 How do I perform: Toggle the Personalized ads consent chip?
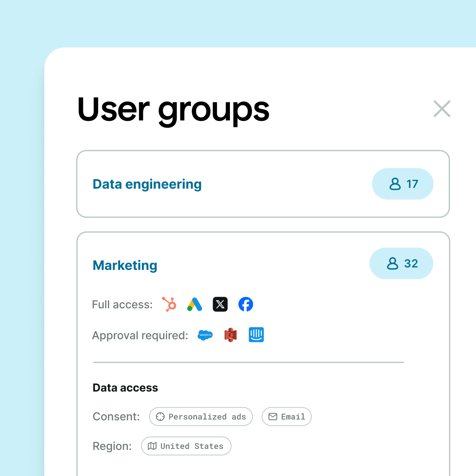(201, 416)
